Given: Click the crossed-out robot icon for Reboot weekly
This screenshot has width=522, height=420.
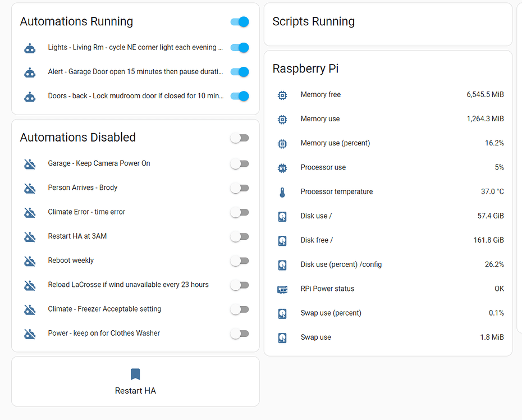Looking at the screenshot, I should pos(30,261).
